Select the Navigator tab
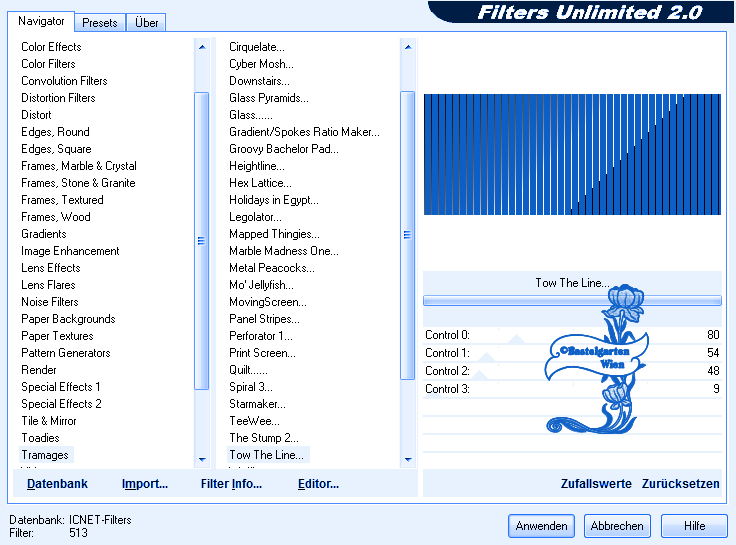736x545 pixels. [x=41, y=21]
